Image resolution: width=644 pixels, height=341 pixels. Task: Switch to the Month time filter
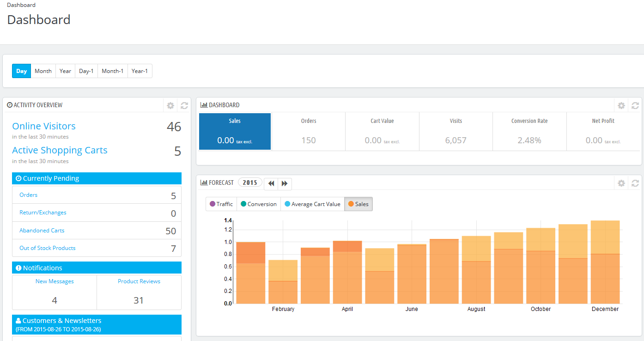click(x=43, y=71)
